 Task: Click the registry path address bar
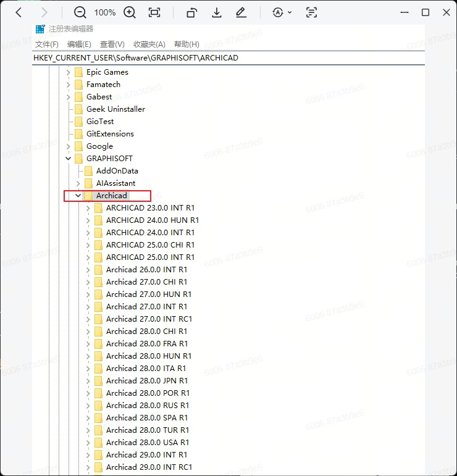pos(228,58)
